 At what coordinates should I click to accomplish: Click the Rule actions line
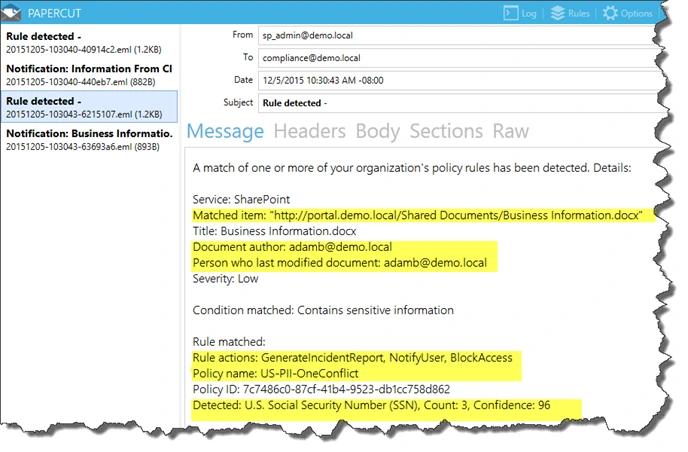coord(352,358)
